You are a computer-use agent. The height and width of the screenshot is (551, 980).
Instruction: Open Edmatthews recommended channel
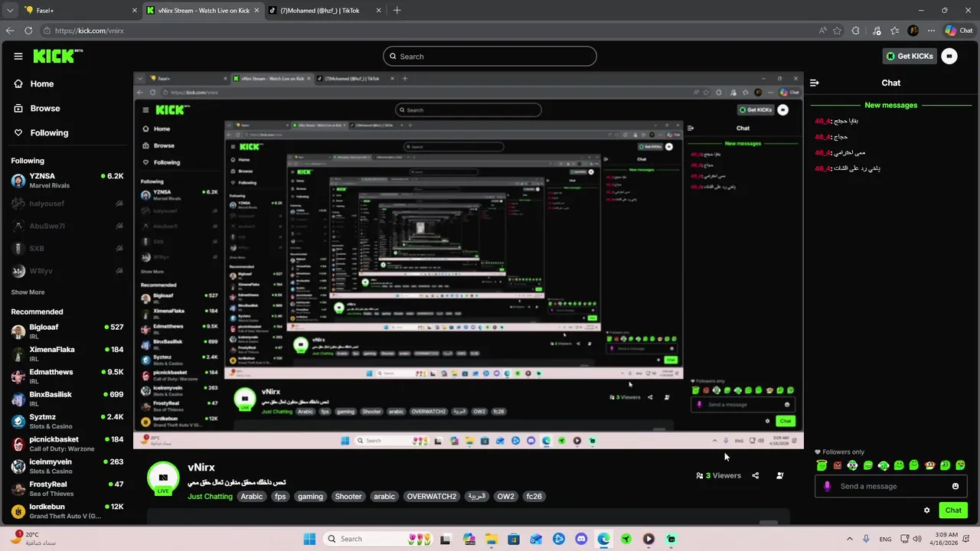click(67, 377)
